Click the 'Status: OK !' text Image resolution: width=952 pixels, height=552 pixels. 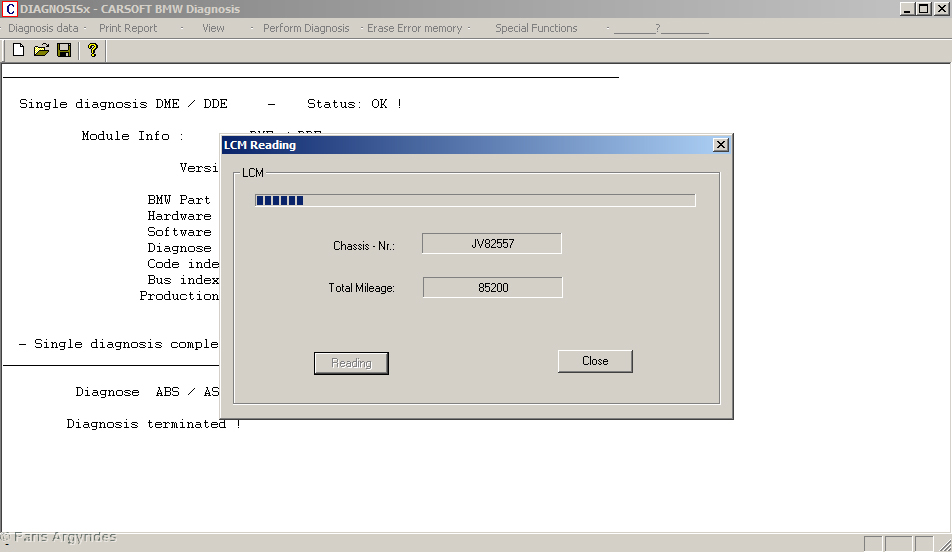[x=355, y=104]
